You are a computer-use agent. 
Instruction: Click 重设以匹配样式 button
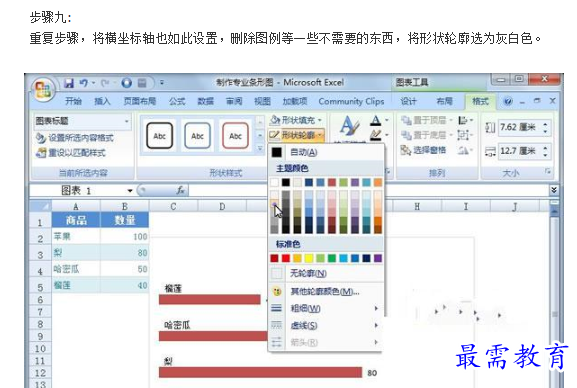click(x=71, y=153)
